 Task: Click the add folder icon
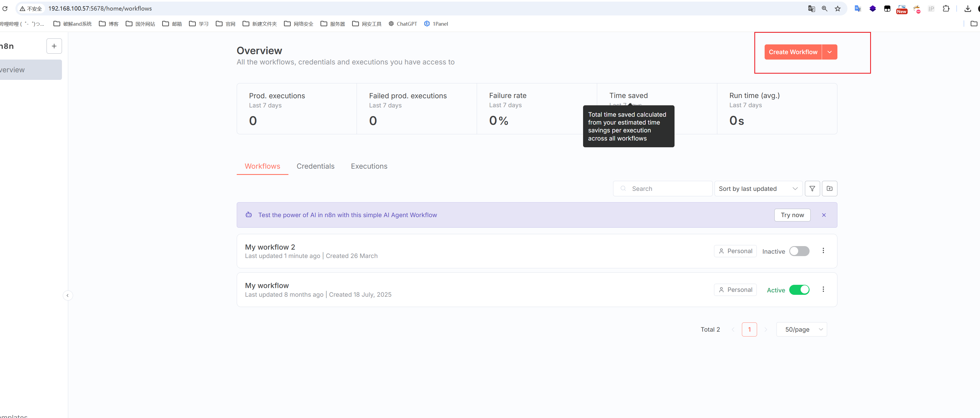(x=829, y=188)
